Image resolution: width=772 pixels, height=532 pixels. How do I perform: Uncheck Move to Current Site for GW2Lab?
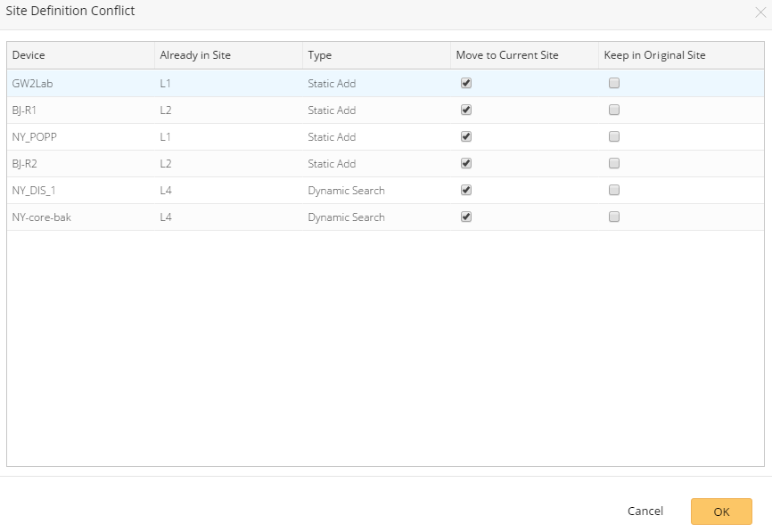466,83
